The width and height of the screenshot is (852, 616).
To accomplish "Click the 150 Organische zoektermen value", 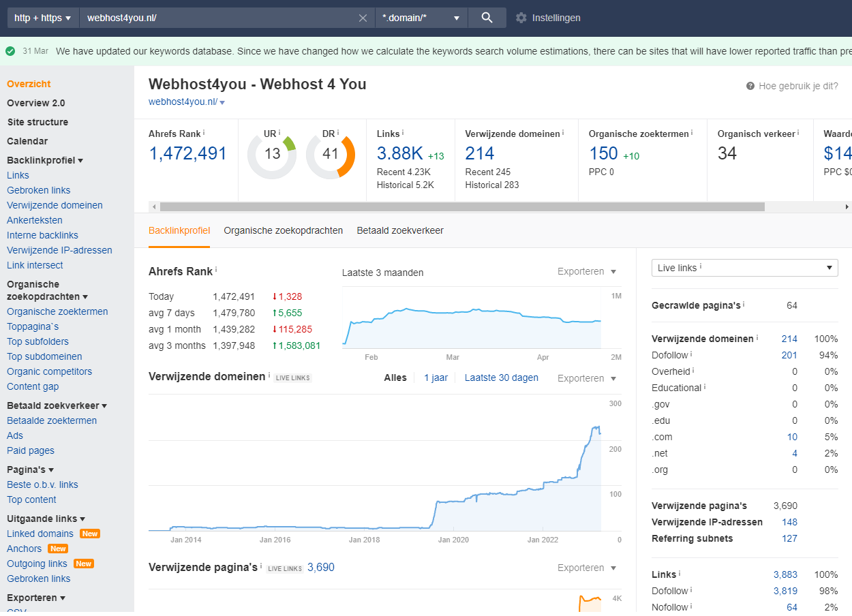I will point(603,153).
